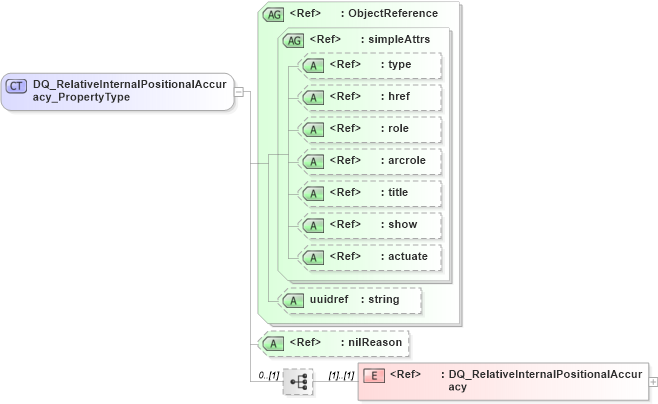Select the ': role' attribute label
The height and width of the screenshot is (404, 658).
coord(394,128)
